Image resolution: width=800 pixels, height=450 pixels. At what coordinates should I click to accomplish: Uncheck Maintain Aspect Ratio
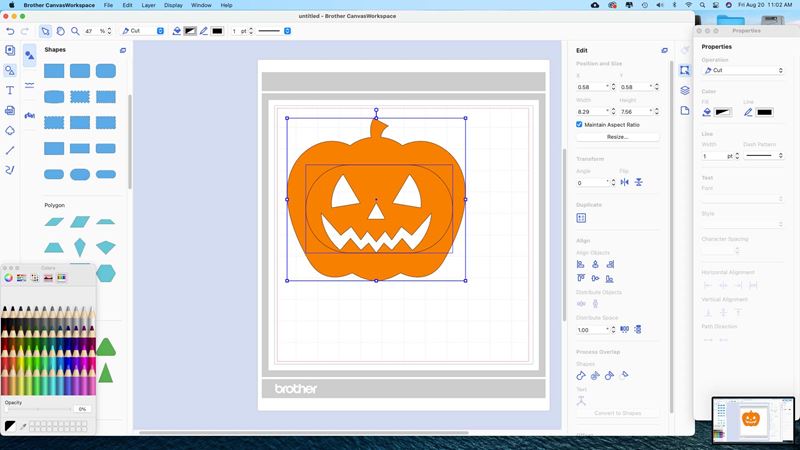(x=580, y=124)
